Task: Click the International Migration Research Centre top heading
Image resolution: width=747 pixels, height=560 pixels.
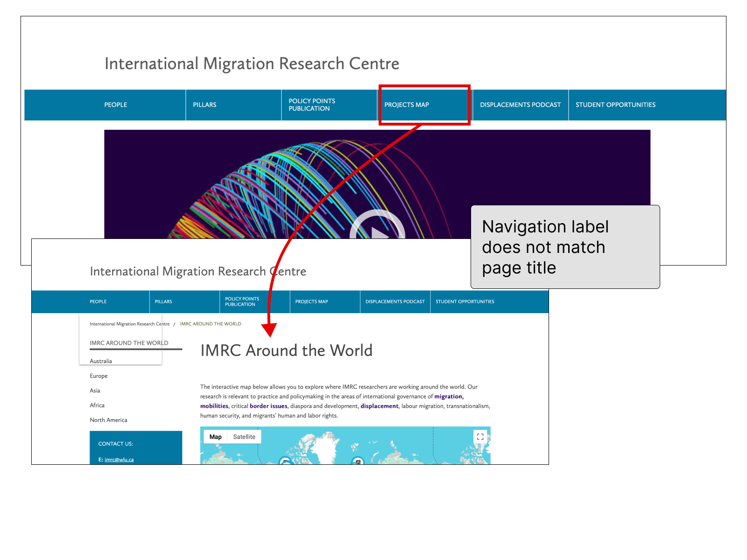Action: pos(252,63)
